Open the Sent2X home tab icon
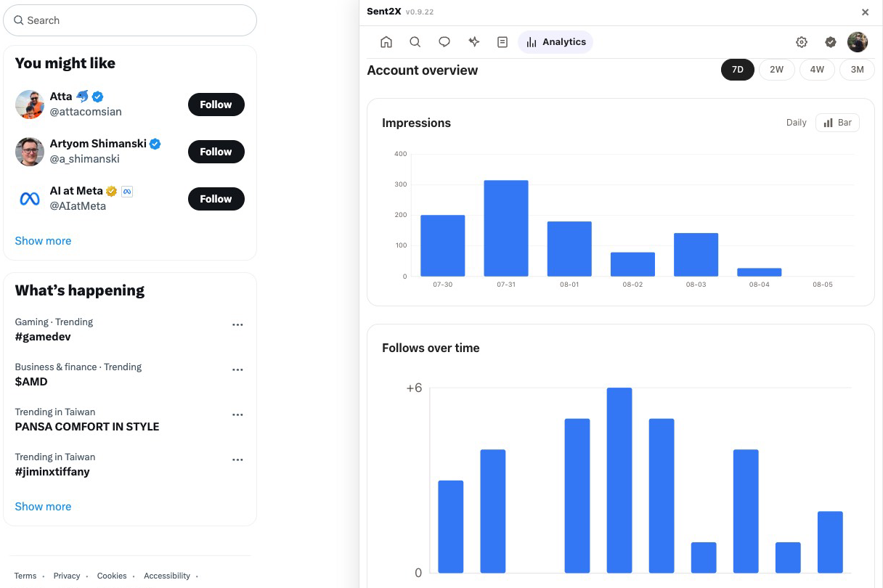The width and height of the screenshot is (883, 588). (x=386, y=42)
